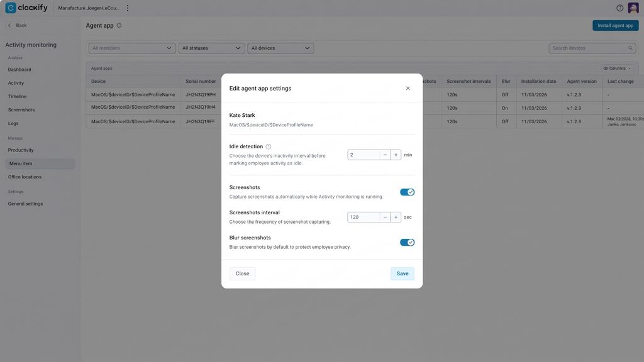Screen dimensions: 644x362
Task: Toggle the Screenshots switch off
Action: tap(407, 192)
